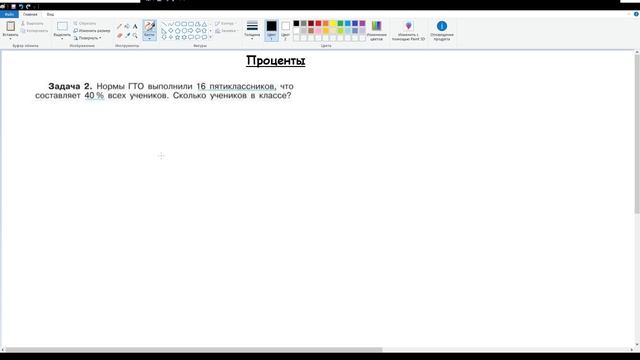Screen dimensions: 640x360
Task: Open the line Thickness dropdown
Action: (252, 30)
